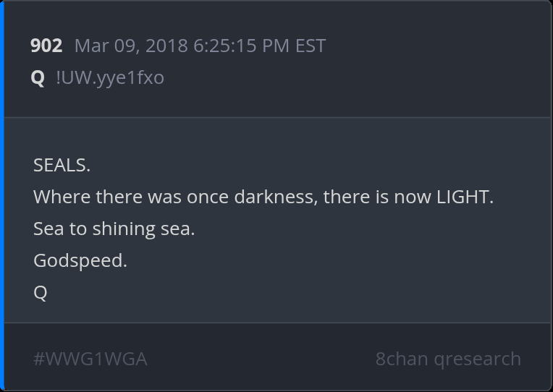Click the tripcode !UW.yye1fxo
The image size is (553, 392).
tap(110, 77)
